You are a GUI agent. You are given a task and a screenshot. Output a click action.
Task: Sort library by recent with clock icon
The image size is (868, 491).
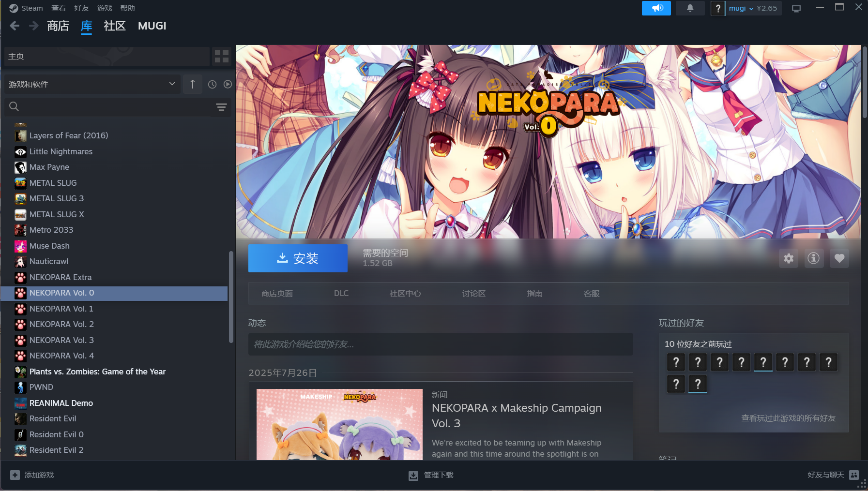point(212,84)
